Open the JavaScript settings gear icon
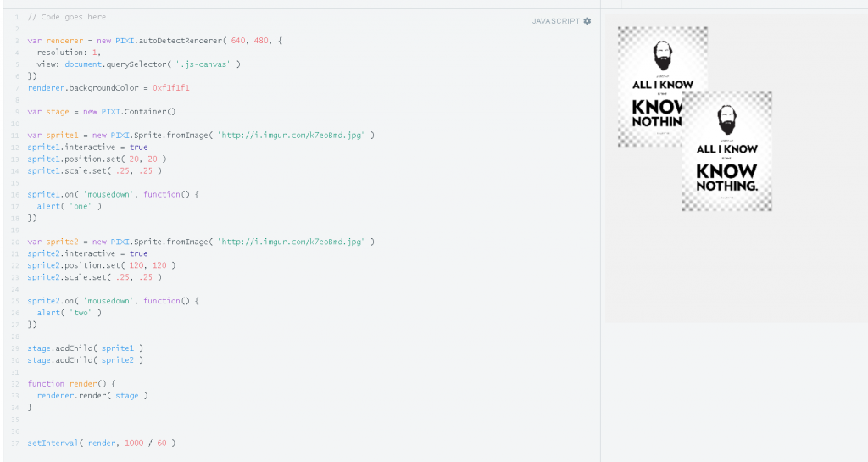This screenshot has width=868, height=462. (x=587, y=21)
